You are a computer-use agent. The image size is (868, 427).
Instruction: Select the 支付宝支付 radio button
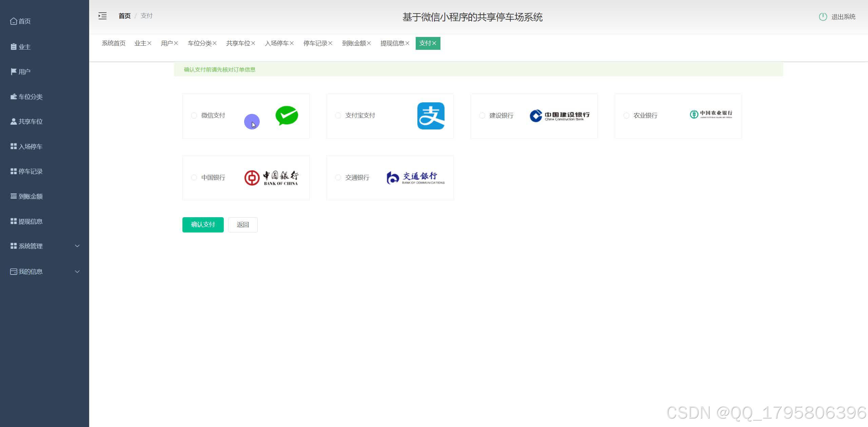338,116
